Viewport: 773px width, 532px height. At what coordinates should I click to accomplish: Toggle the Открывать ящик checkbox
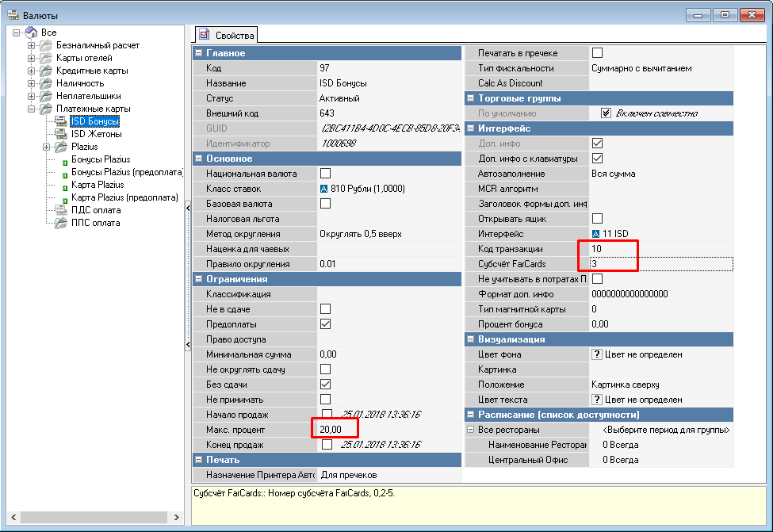[x=598, y=219]
